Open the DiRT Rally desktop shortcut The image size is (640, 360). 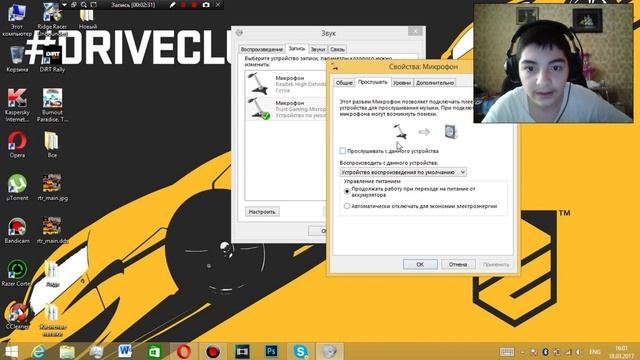(x=52, y=59)
